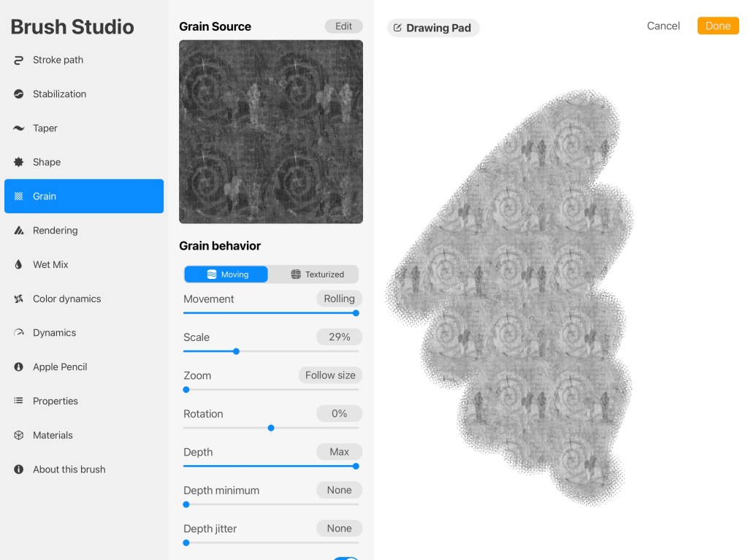
Task: Open Taper settings via its wave icon
Action: click(x=18, y=129)
